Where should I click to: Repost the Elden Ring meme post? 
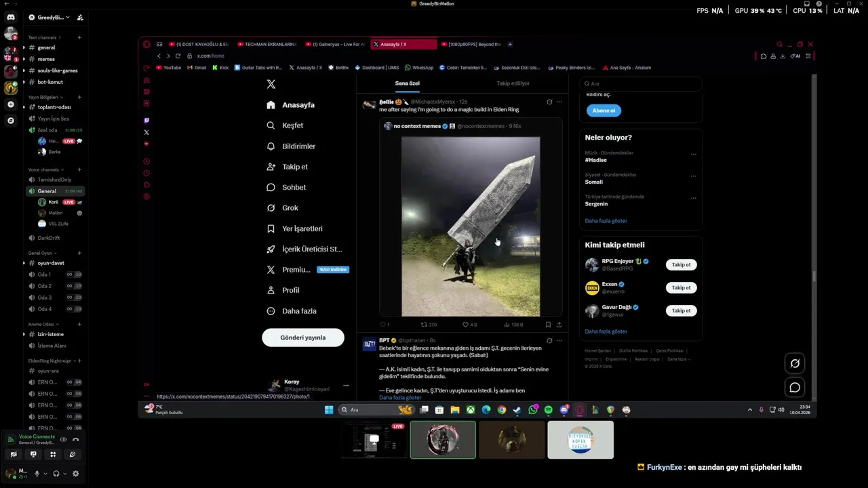424,325
